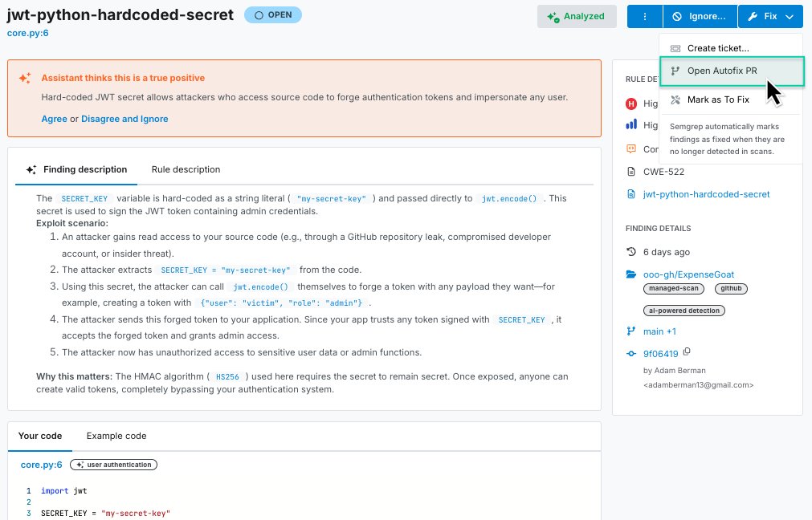Click the OPEN status badge
This screenshot has height=520, width=812.
point(273,15)
